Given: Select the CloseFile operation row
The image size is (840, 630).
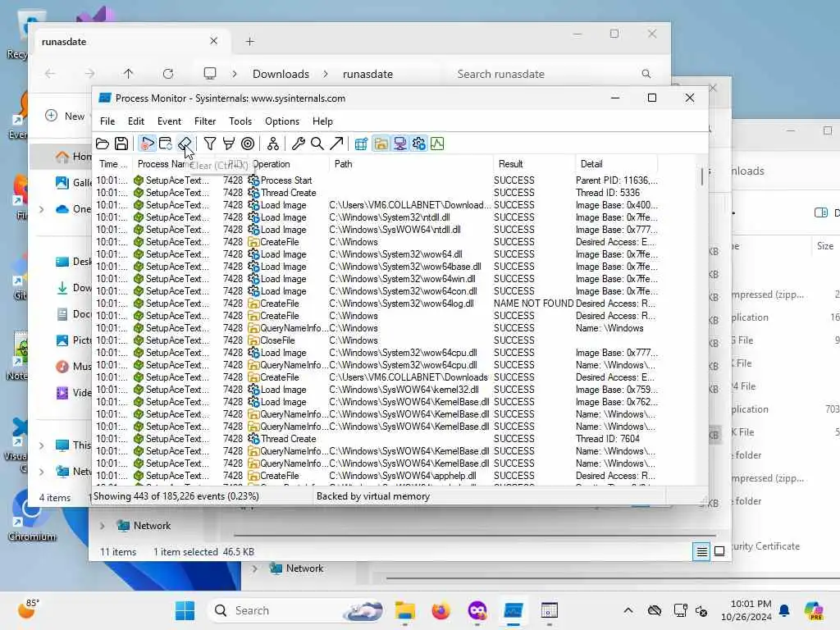Looking at the screenshot, I should (x=377, y=340).
